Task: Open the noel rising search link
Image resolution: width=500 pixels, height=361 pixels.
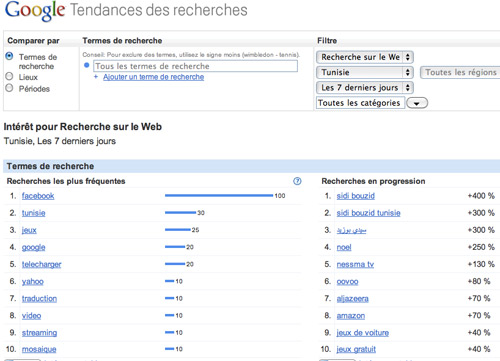Action: coord(344,247)
